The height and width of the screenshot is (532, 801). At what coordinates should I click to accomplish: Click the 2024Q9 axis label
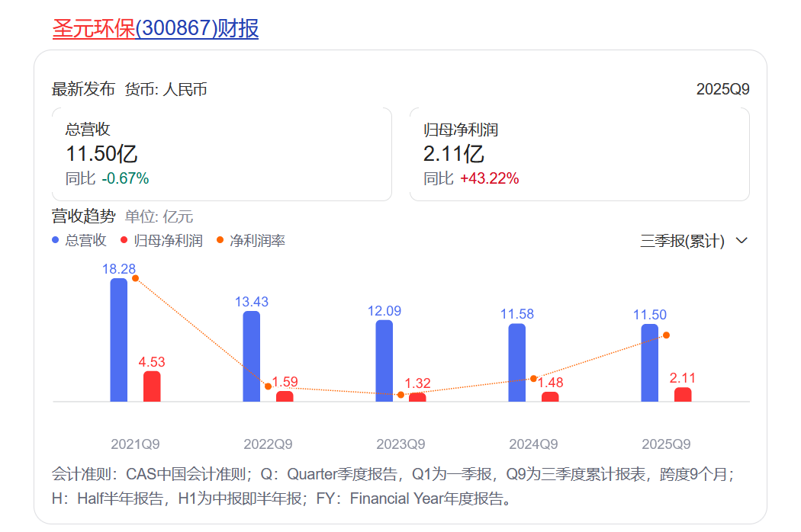tap(533, 444)
